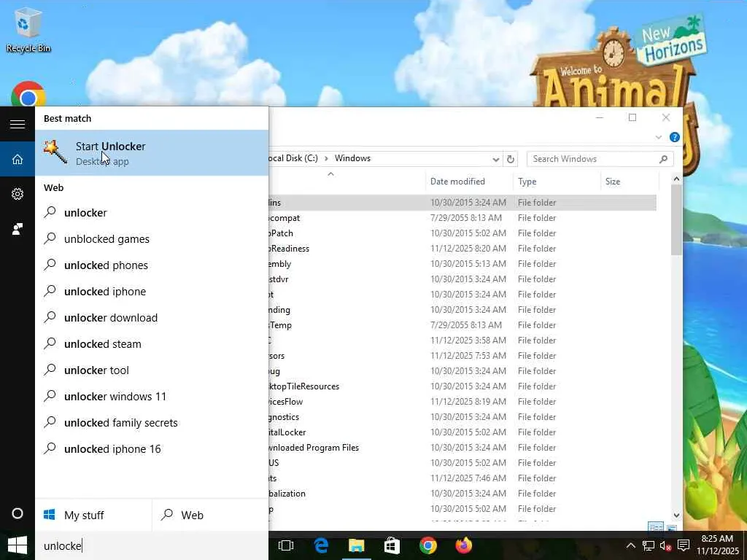
Task: Select web suggestion 'unblocked games'
Action: click(x=152, y=238)
